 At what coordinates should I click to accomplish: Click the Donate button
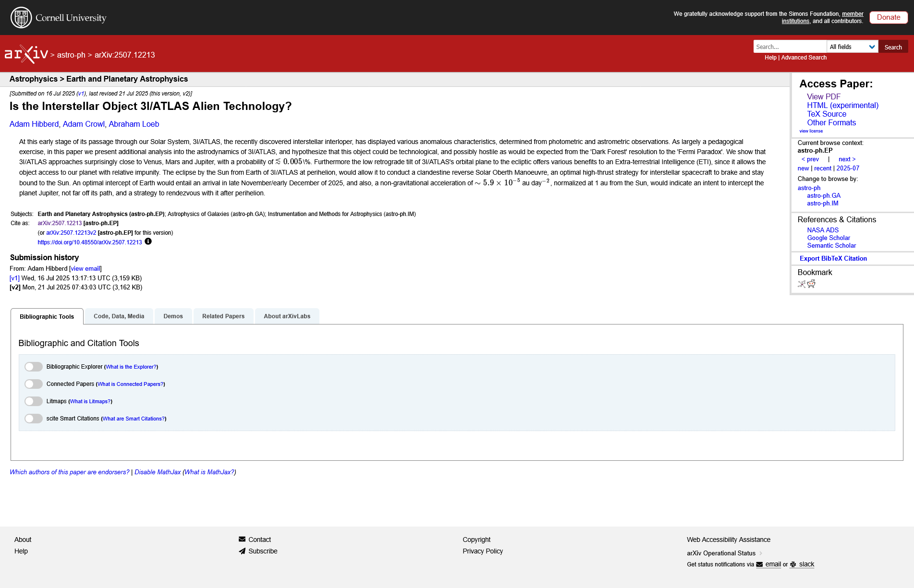click(x=889, y=17)
